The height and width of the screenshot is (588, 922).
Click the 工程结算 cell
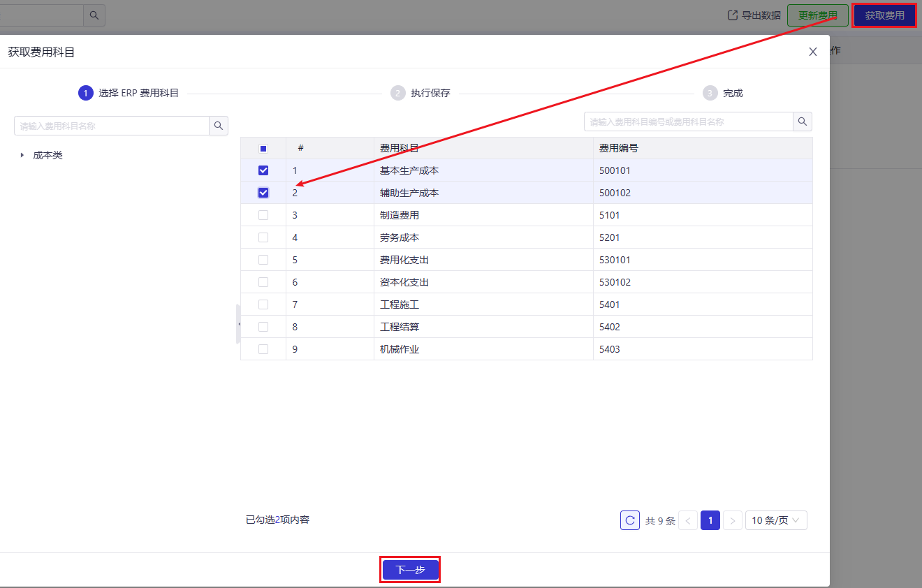coord(483,327)
